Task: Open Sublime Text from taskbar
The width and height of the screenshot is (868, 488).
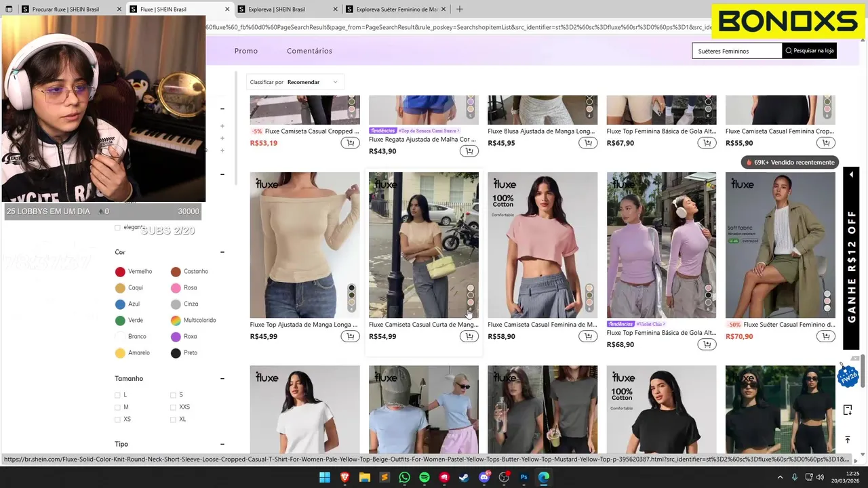Action: tap(384, 477)
